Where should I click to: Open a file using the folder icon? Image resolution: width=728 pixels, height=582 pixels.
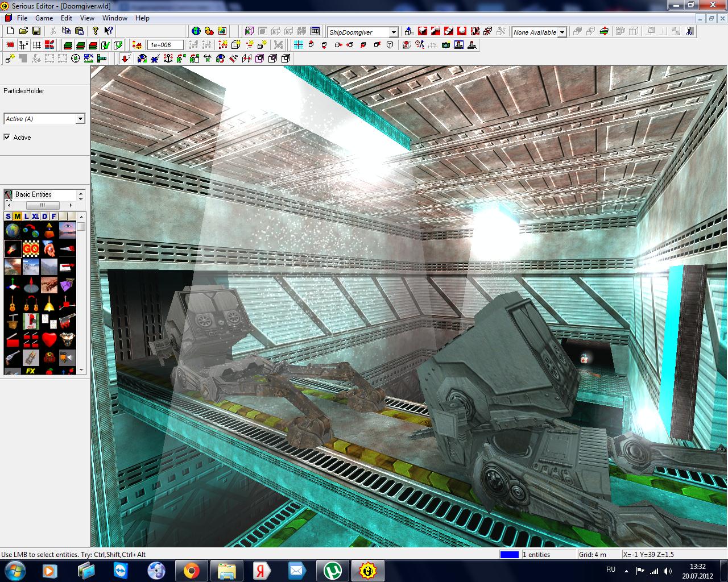[23, 31]
